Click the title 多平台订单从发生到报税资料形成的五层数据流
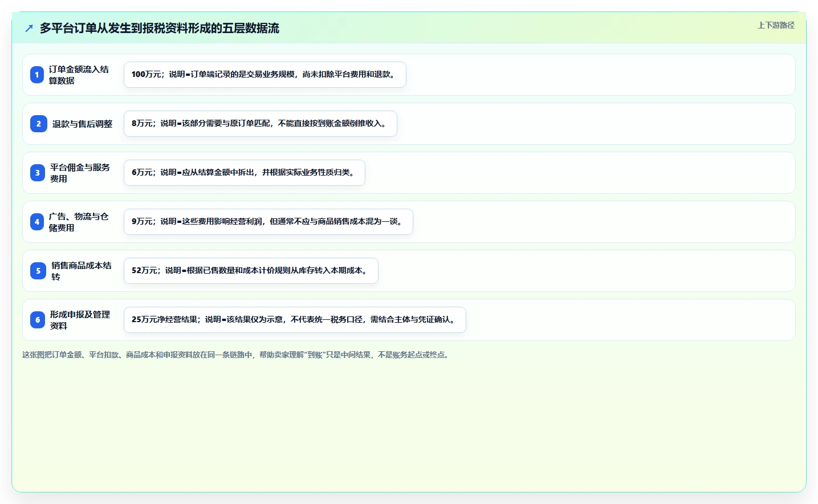This screenshot has width=818, height=504. click(160, 28)
